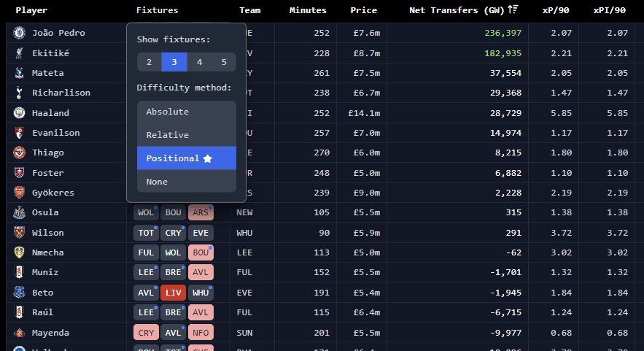Click the Bournemouth badge next to Evanilson
Image resolution: width=644 pixels, height=351 pixels.
pyautogui.click(x=19, y=133)
